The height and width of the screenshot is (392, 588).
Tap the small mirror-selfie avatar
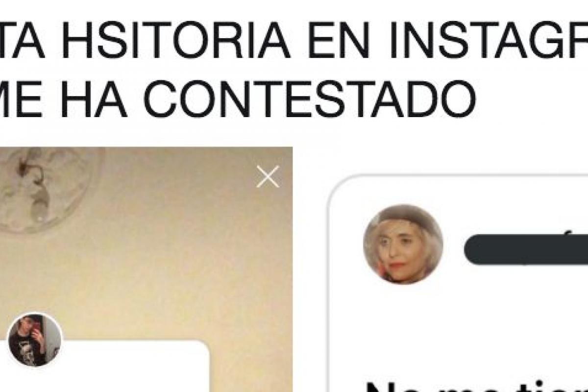35,340
